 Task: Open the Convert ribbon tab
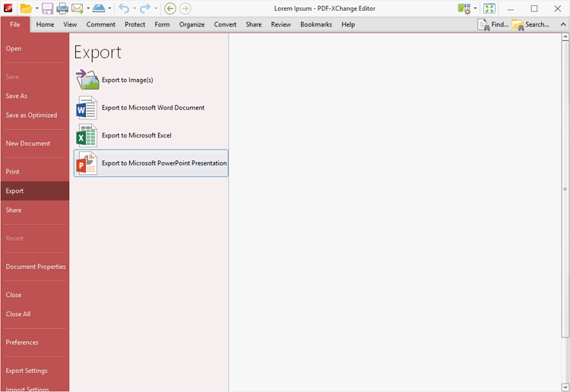pos(225,24)
